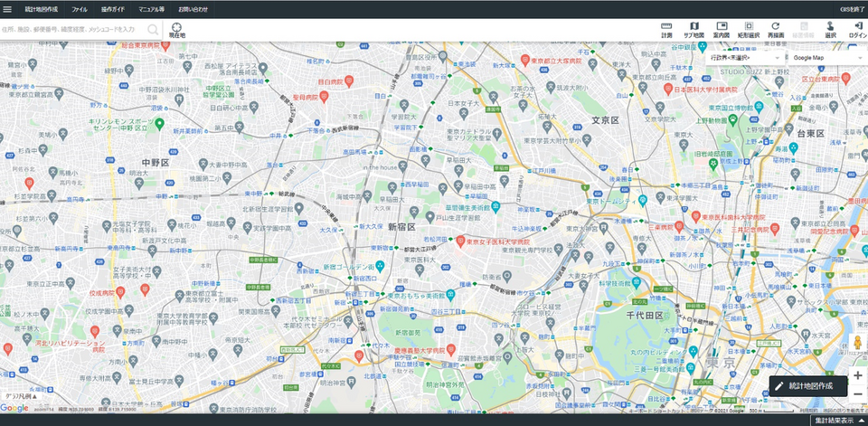Click the 佼成病院 hospital marker

[x=120, y=291]
